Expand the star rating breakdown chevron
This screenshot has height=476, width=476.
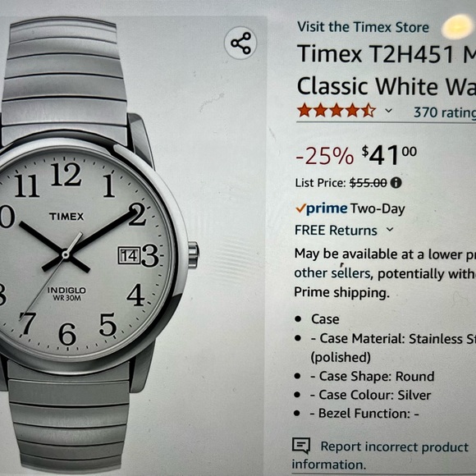388,111
